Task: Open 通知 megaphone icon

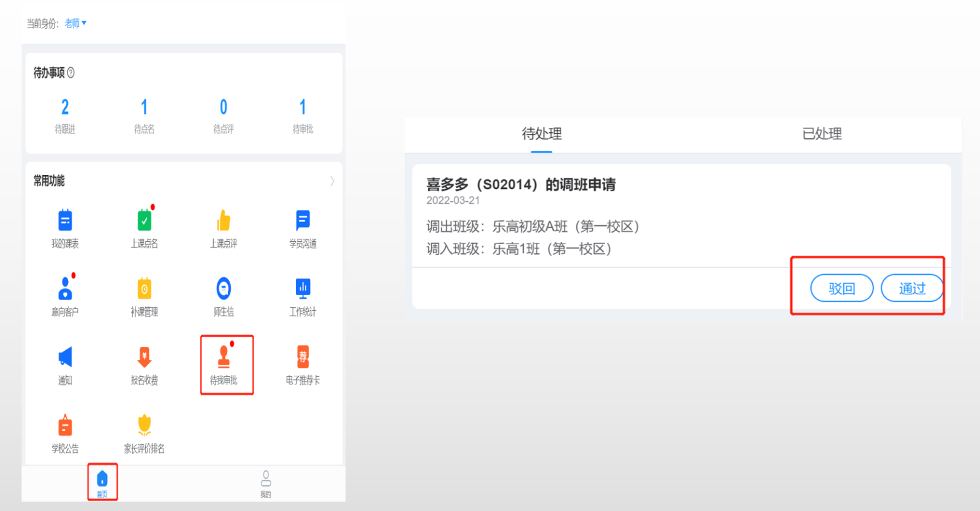Action: (65, 357)
